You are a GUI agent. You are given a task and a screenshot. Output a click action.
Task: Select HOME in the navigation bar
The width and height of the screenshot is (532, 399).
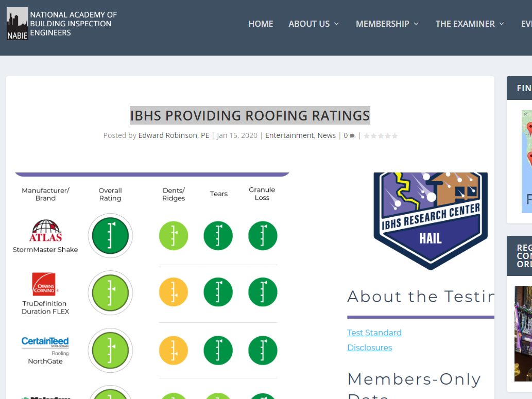(x=261, y=24)
